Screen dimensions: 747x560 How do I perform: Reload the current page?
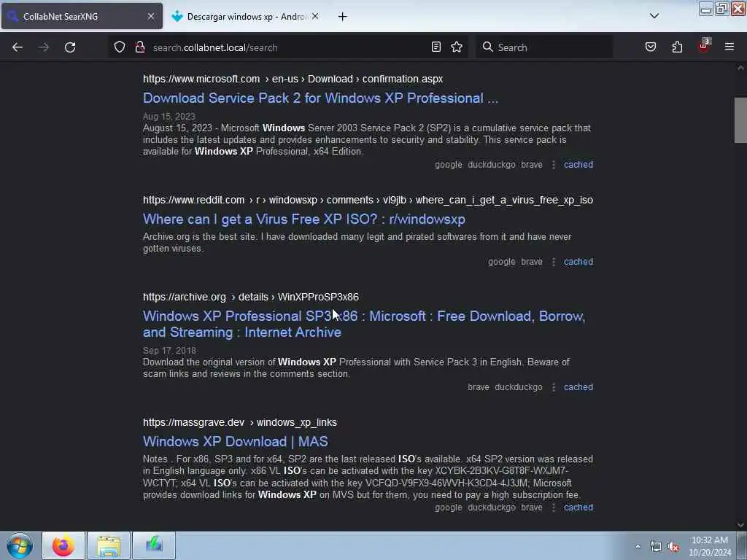point(70,47)
